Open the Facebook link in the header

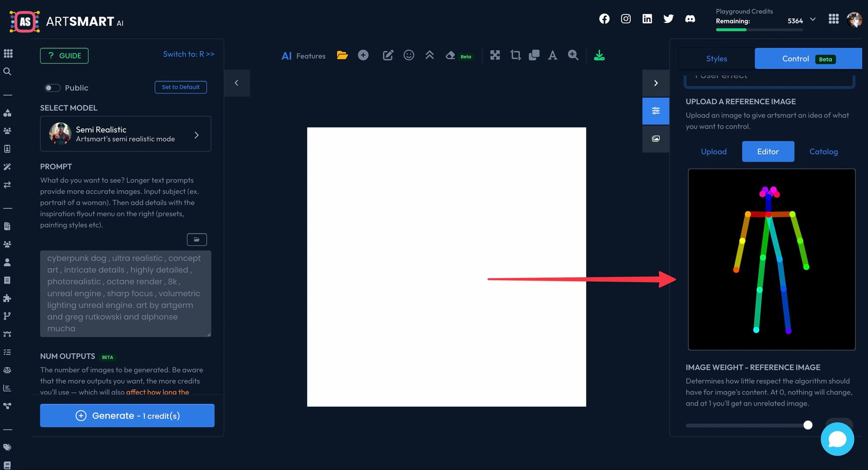[x=605, y=19]
